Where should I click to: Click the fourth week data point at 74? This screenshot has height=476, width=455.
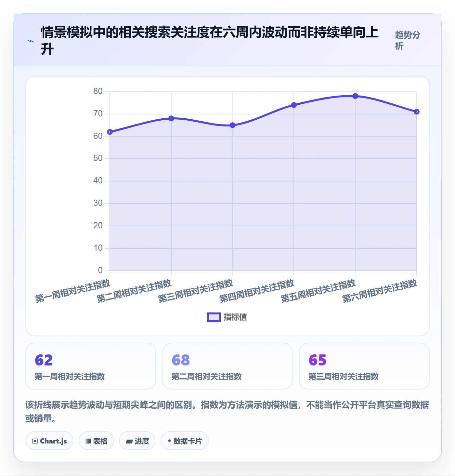pos(294,105)
